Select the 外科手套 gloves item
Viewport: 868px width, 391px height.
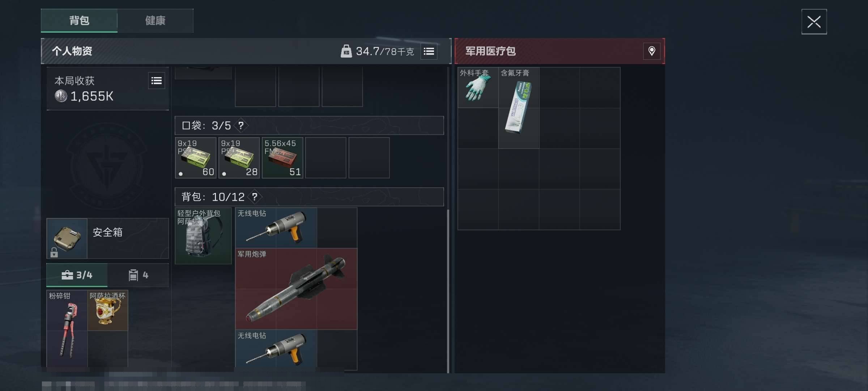[x=478, y=88]
